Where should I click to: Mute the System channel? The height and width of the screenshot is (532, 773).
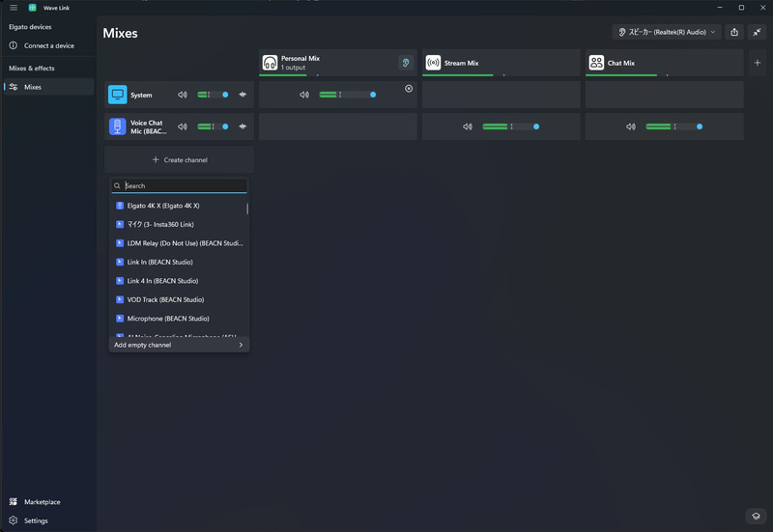183,95
